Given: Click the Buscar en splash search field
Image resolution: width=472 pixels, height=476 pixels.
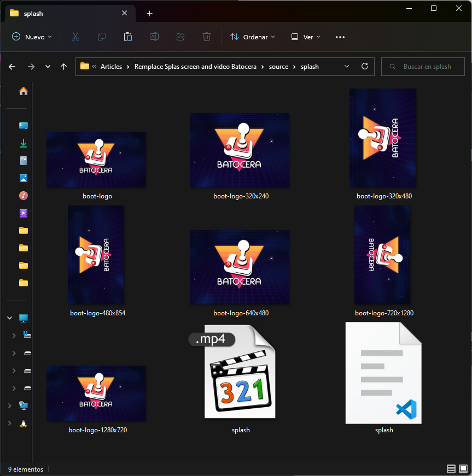Looking at the screenshot, I should 423,67.
